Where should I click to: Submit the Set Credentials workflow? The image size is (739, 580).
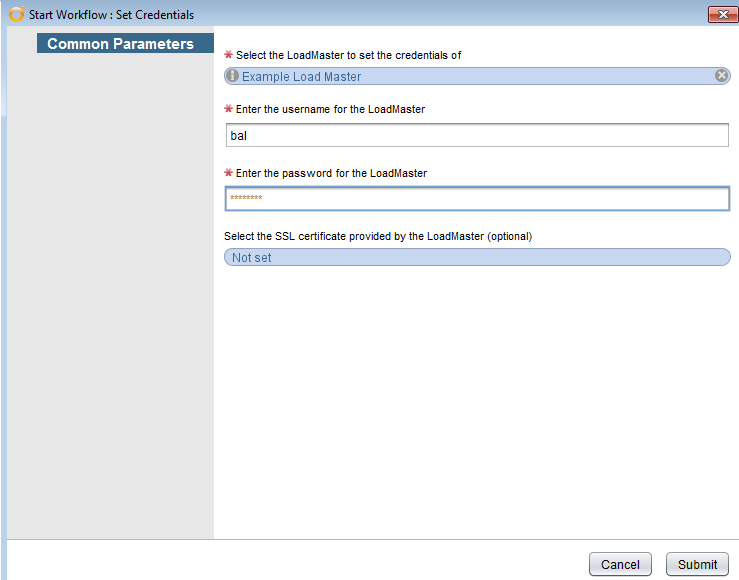[697, 564]
